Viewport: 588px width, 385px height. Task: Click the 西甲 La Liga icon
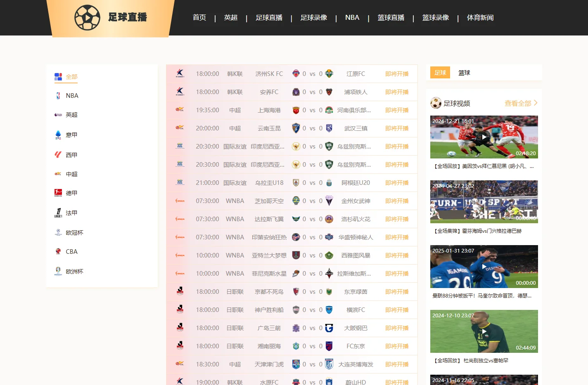pos(58,155)
